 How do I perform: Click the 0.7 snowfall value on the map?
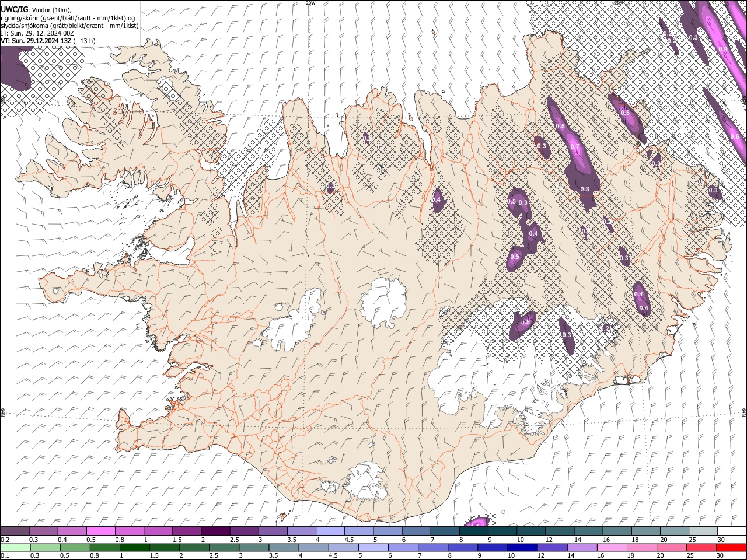click(575, 146)
